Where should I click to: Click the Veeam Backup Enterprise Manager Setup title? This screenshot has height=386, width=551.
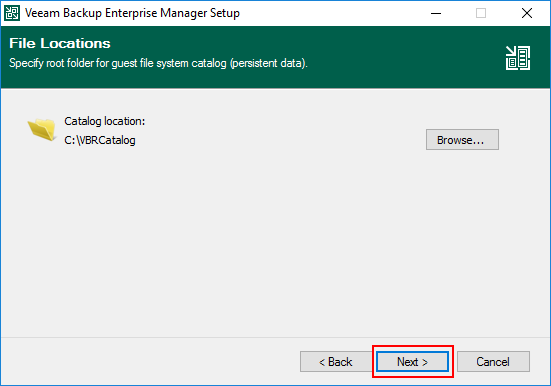click(x=132, y=13)
